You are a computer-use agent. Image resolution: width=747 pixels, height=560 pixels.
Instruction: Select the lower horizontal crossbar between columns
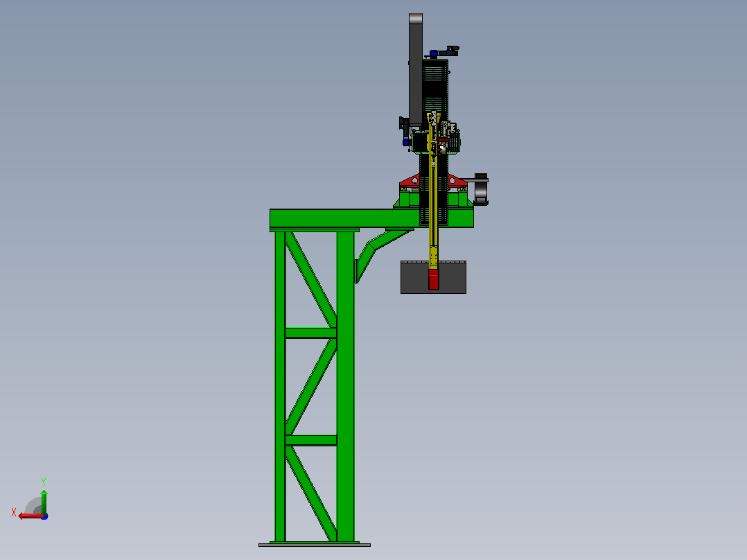311,440
